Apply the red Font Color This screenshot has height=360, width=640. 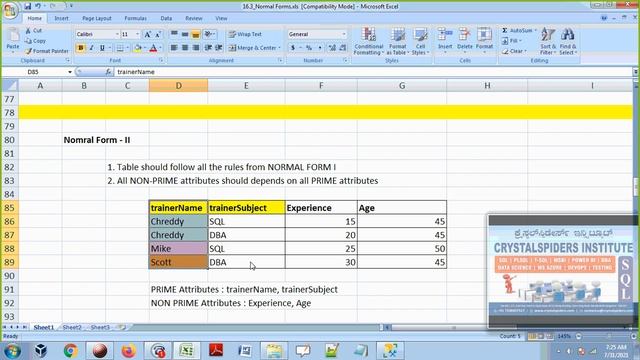[153, 48]
